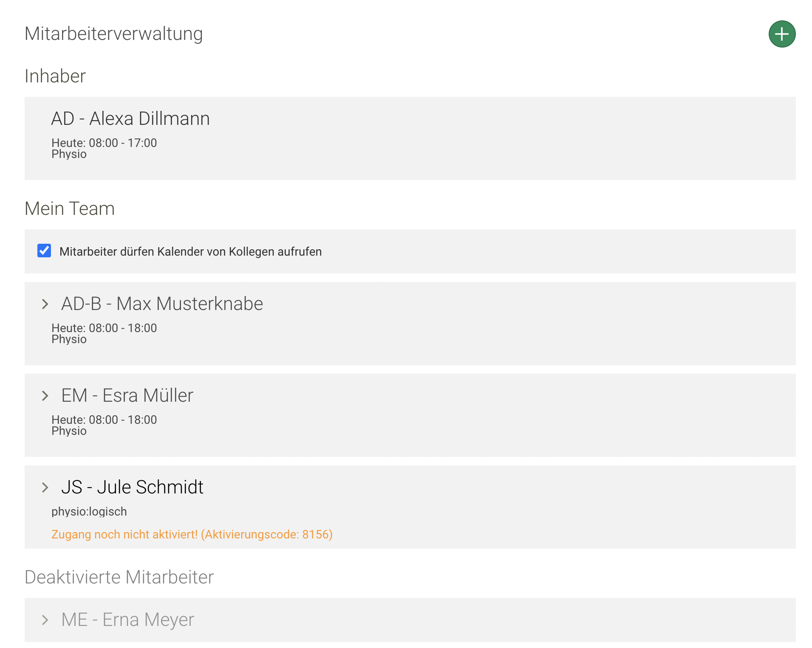This screenshot has height=648, width=812.
Task: Disable 'Mitarbeiter dürfen Kalender von Kollegen aufrufen'
Action: [44, 251]
